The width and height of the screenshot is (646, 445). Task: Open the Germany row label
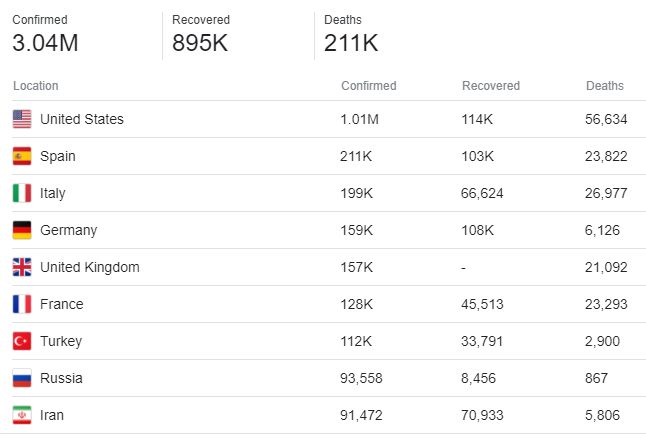[x=69, y=230]
